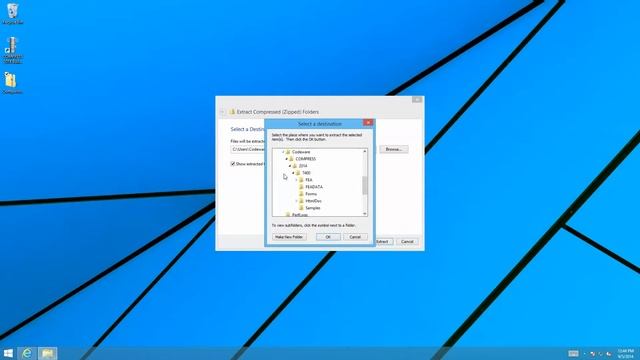Open the Windows Start button
The height and width of the screenshot is (360, 640).
tap(8, 353)
